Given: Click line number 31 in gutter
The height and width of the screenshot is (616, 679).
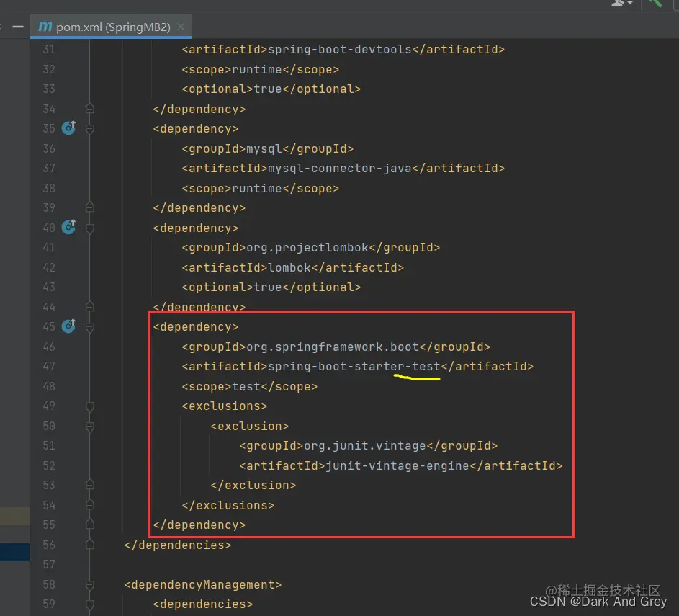Looking at the screenshot, I should [49, 50].
